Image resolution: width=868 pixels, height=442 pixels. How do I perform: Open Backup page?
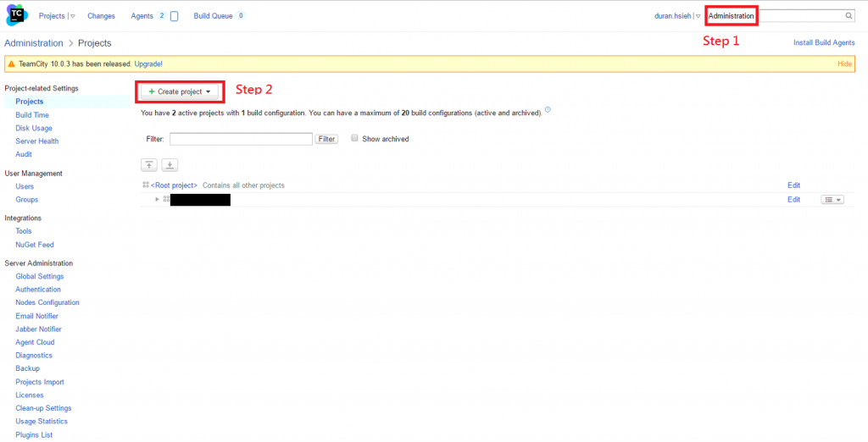28,368
